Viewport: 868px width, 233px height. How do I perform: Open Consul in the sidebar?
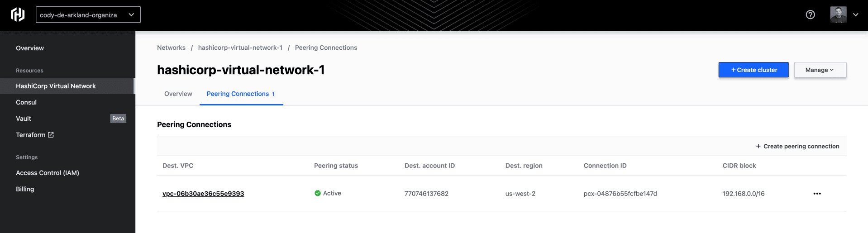coord(26,102)
